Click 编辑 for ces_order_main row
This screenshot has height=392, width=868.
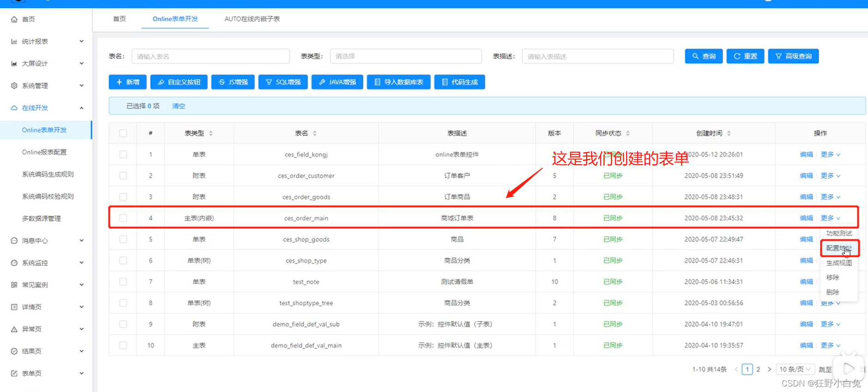tap(807, 218)
